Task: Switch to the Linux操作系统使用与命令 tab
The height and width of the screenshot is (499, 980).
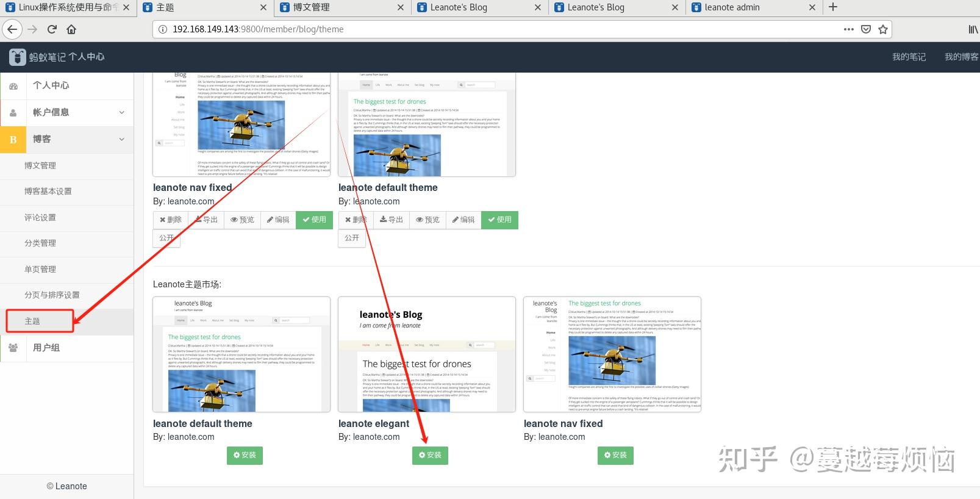Action: (x=68, y=7)
